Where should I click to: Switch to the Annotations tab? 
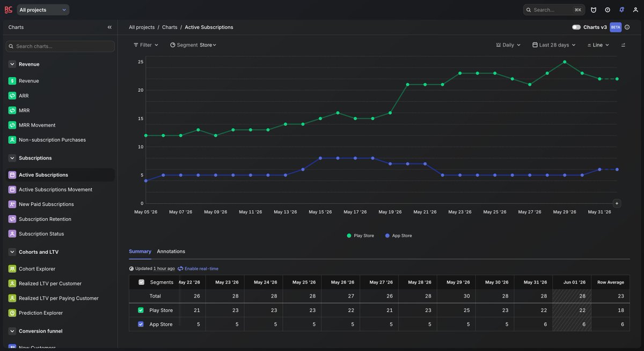(x=171, y=251)
